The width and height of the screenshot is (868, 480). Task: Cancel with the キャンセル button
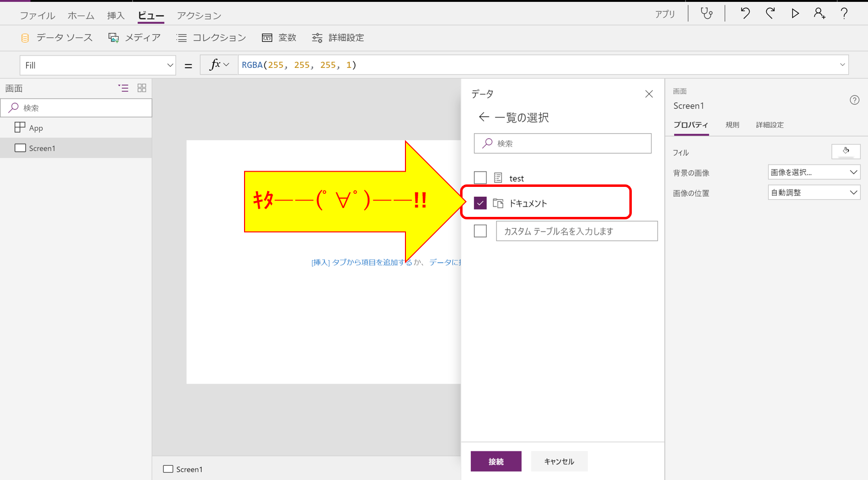pyautogui.click(x=559, y=461)
